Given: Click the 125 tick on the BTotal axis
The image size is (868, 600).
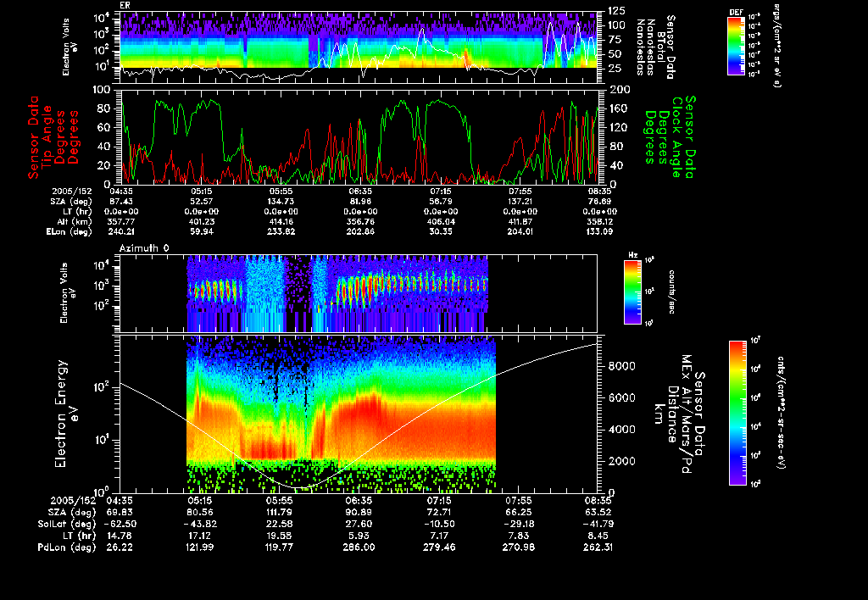Looking at the screenshot, I should click(617, 11).
